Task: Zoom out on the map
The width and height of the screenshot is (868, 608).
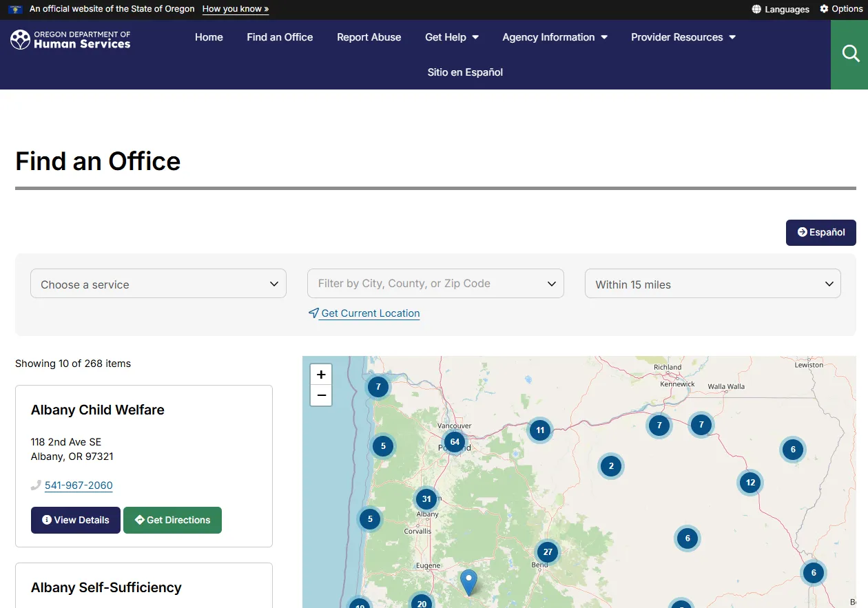Action: point(321,395)
